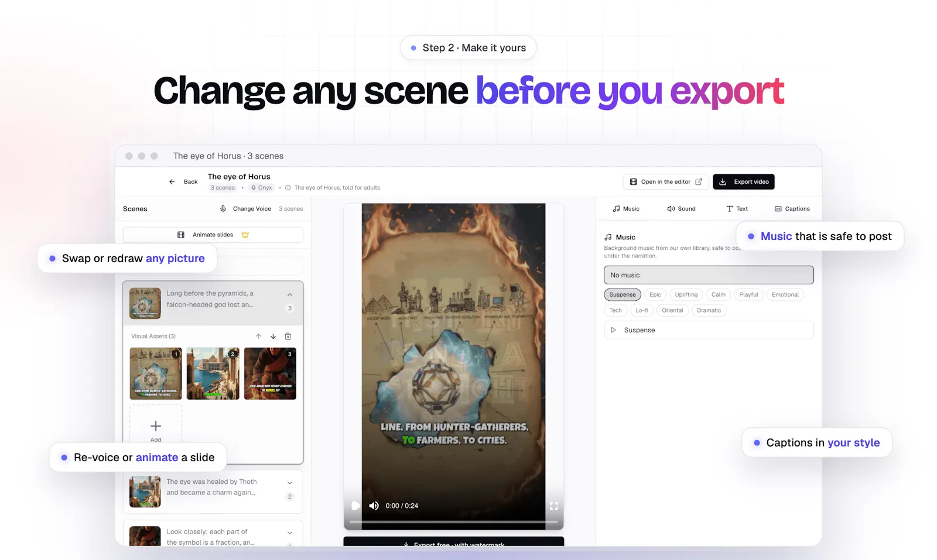Select the Epic music genre chip

click(x=655, y=294)
